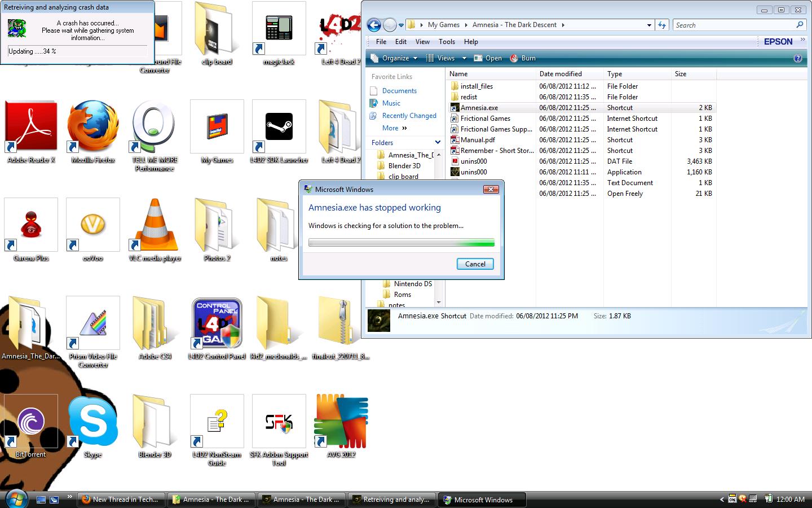The image size is (812, 508).
Task: Click the Recently Changed favorite link
Action: point(409,116)
